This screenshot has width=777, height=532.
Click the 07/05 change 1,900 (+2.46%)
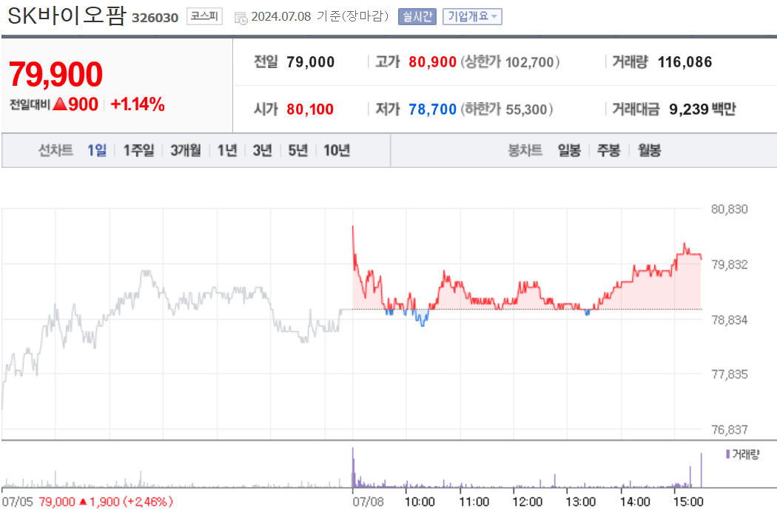(x=126, y=502)
